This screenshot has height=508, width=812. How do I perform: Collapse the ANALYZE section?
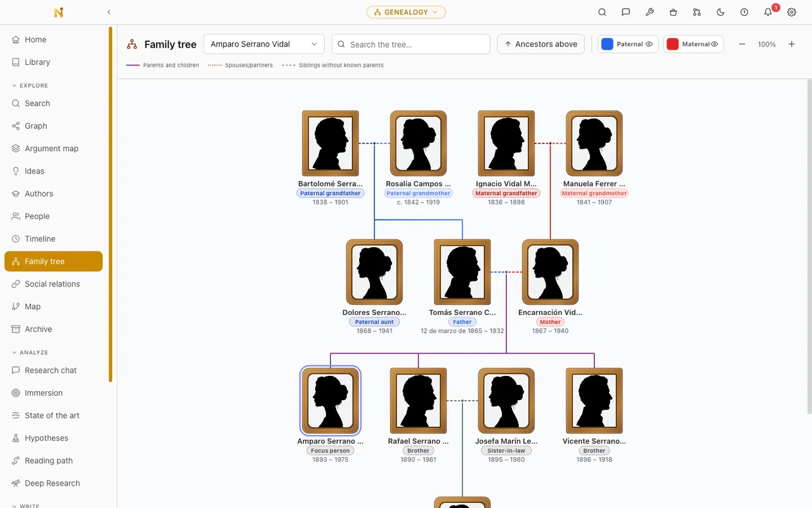point(30,352)
